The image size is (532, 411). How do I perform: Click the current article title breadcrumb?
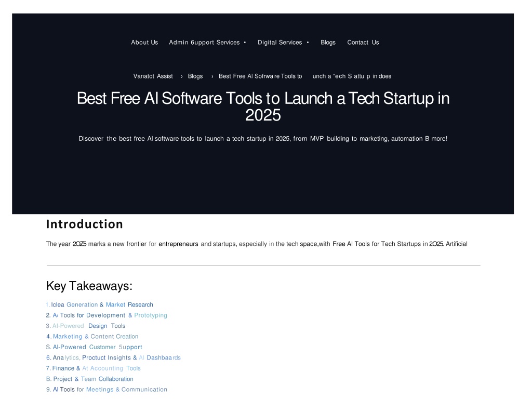point(305,76)
